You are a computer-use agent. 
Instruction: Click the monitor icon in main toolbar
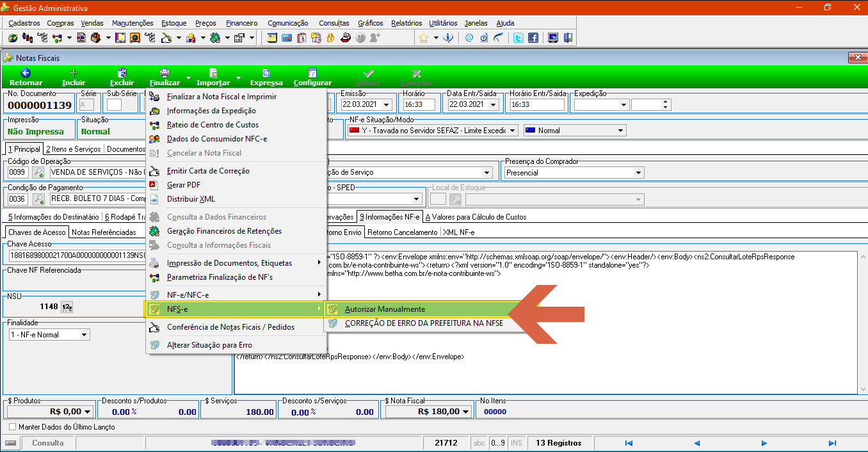coord(552,38)
